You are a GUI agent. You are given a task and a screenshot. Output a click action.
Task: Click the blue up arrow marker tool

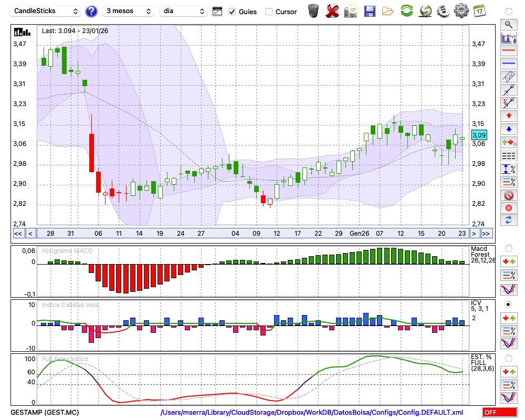pos(509,129)
